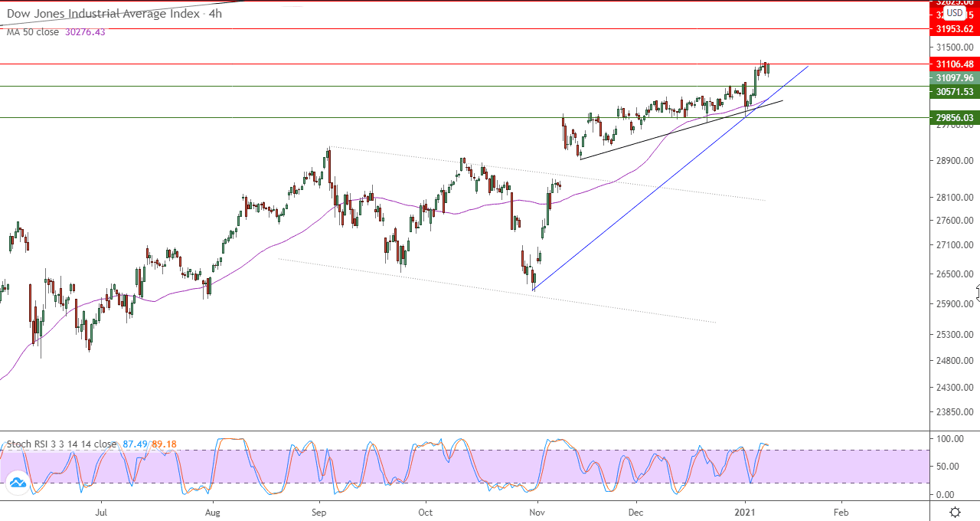Click the Dec label on time axis

[635, 511]
